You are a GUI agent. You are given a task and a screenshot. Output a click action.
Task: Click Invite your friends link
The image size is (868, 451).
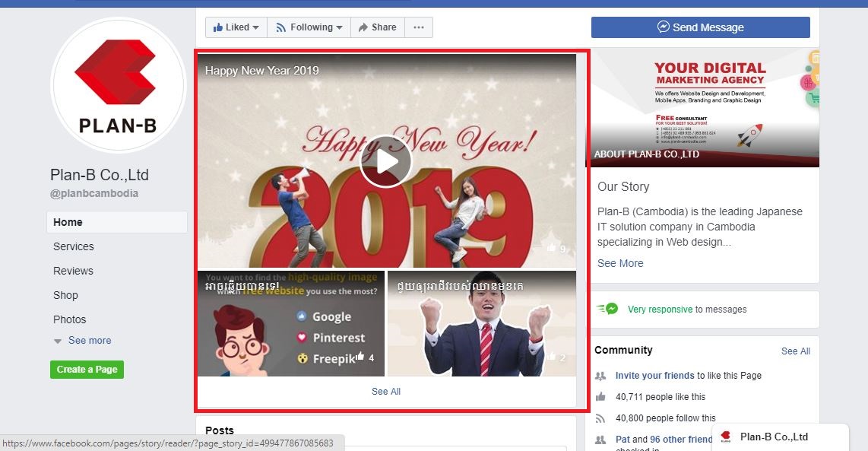[654, 375]
